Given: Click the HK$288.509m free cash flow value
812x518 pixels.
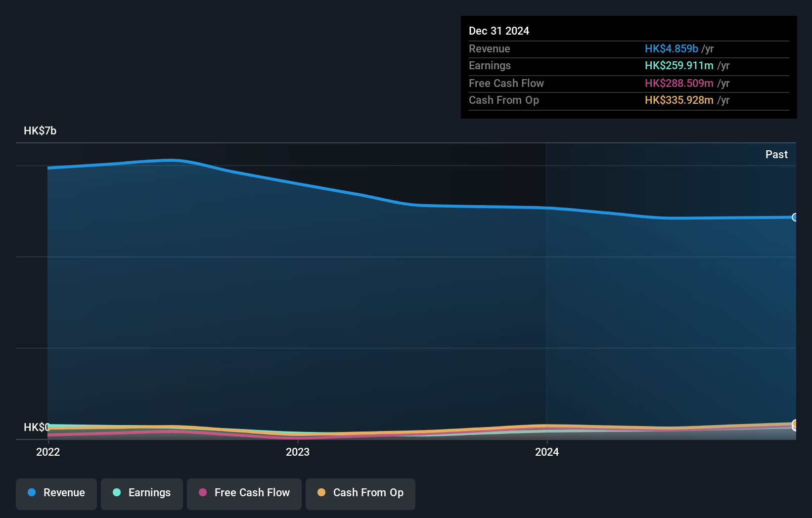Looking at the screenshot, I should pyautogui.click(x=679, y=83).
